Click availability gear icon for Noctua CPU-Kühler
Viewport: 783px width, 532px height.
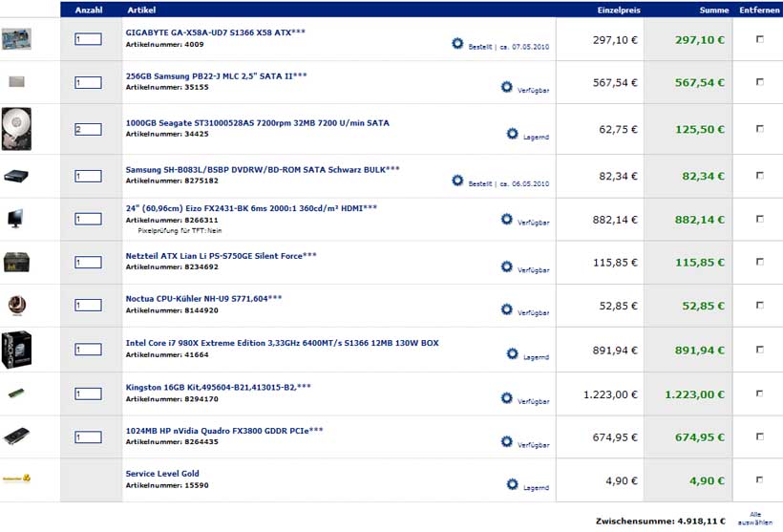tap(506, 309)
